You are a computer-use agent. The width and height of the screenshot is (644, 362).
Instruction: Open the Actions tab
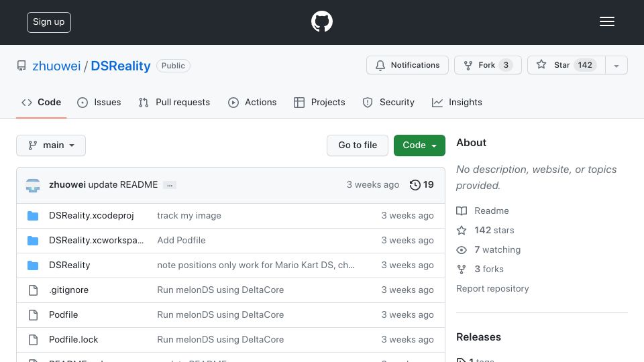click(252, 102)
